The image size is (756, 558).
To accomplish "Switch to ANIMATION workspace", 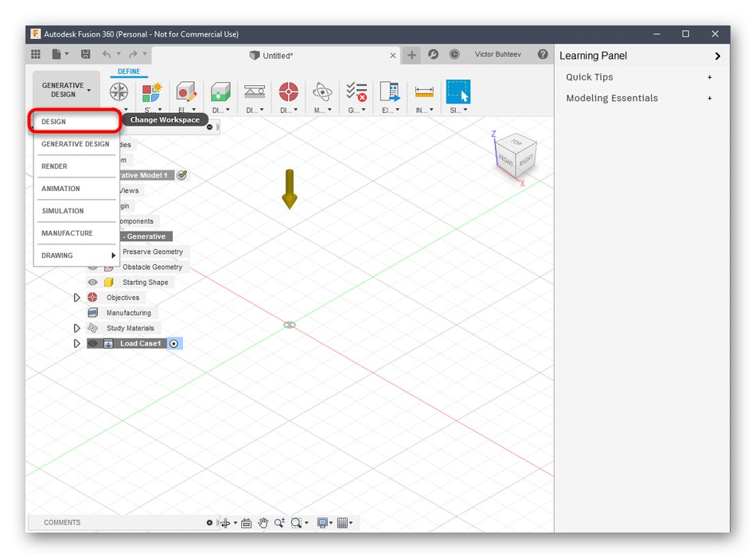I will pos(74,189).
